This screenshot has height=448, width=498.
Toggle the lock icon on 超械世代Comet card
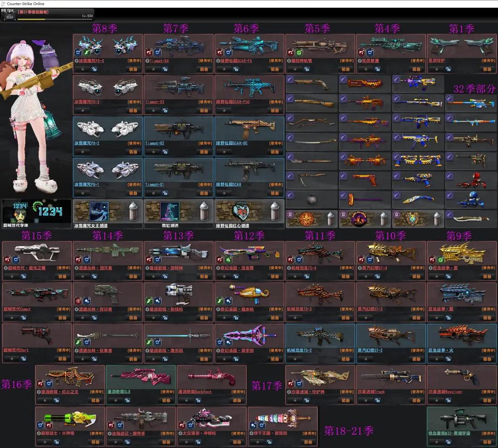pyautogui.click(x=24, y=318)
